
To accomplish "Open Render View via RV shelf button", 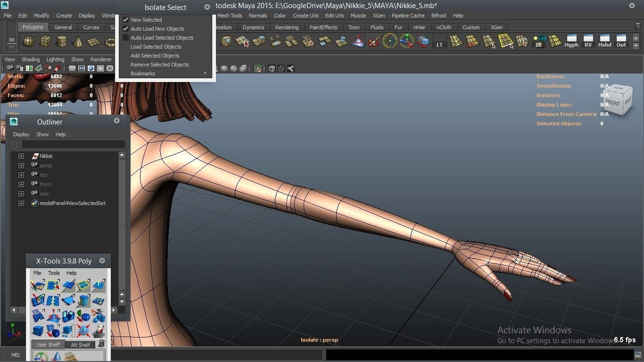I will pos(588,41).
